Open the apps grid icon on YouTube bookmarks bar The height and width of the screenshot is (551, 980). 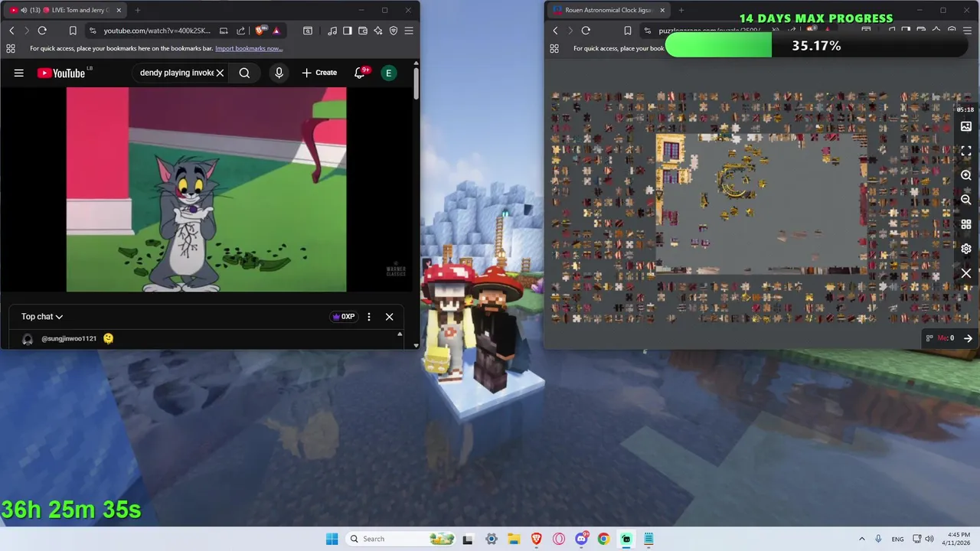pyautogui.click(x=10, y=48)
